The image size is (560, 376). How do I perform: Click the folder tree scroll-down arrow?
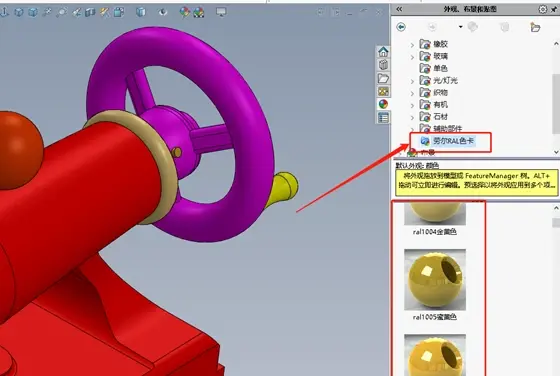pyautogui.click(x=556, y=152)
